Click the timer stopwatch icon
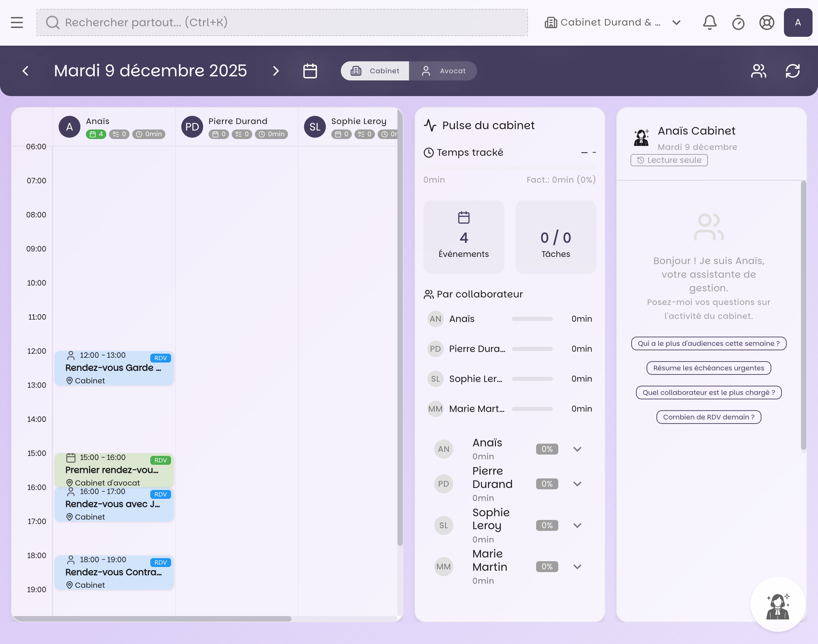The height and width of the screenshot is (644, 818). [738, 22]
